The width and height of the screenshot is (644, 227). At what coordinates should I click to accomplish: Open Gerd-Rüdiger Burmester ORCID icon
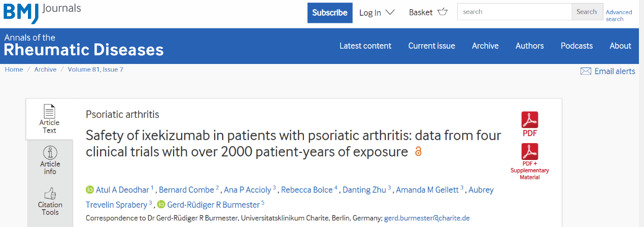(161, 204)
